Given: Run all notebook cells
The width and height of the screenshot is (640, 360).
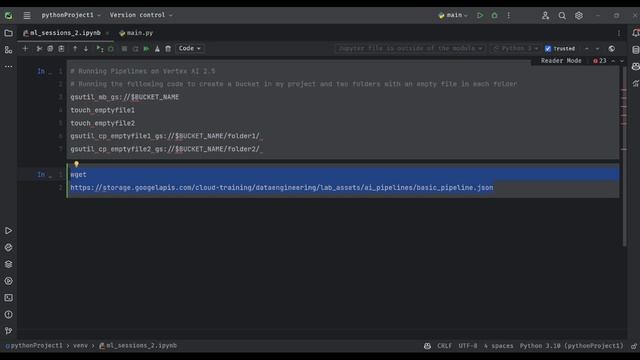Looking at the screenshot, I should coord(146,49).
